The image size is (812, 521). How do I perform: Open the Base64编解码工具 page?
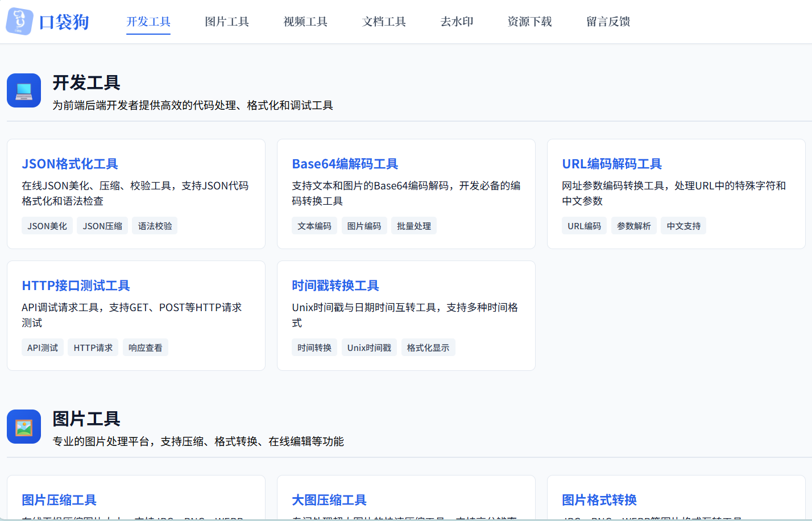click(344, 164)
